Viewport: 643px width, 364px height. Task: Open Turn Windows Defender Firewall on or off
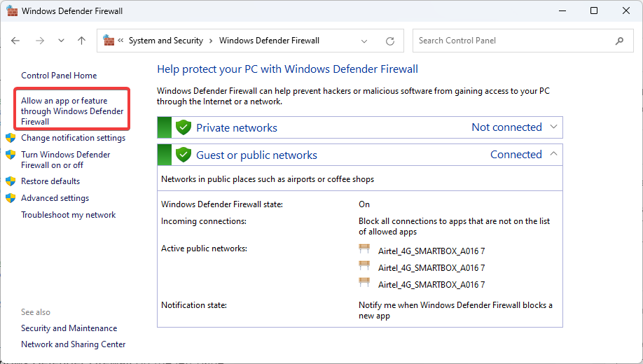click(66, 160)
